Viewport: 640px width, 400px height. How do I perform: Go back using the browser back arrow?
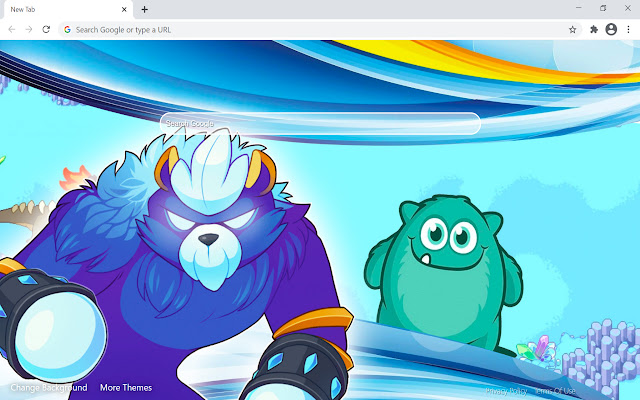pos(12,29)
